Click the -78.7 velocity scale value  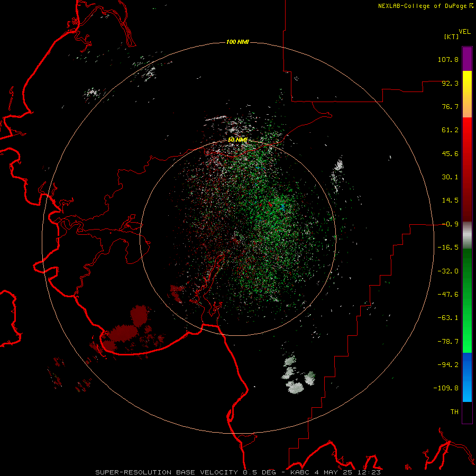point(448,342)
